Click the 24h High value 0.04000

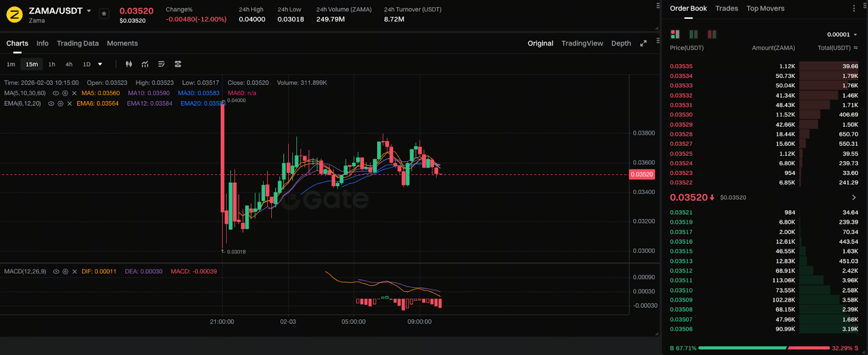click(252, 19)
